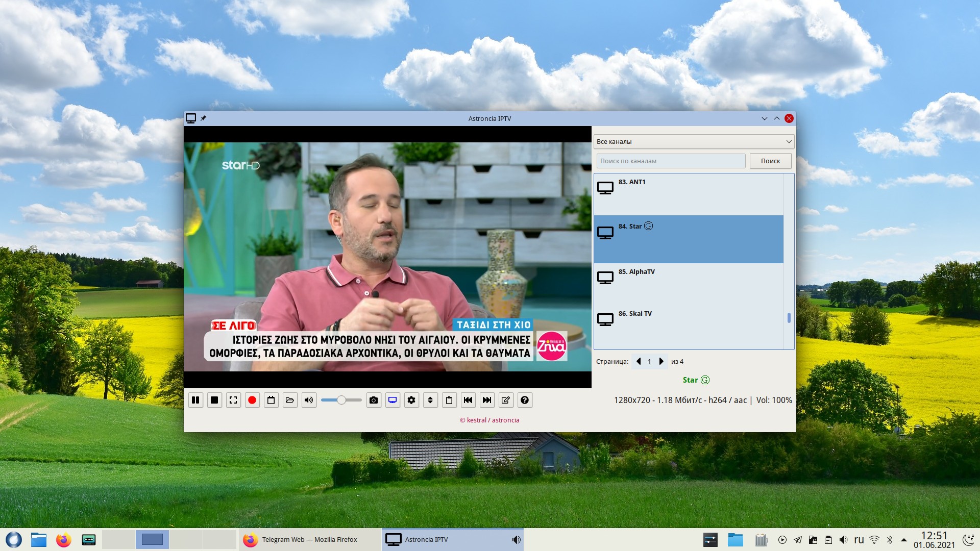Take a screenshot with camera icon
Viewport: 980px width, 551px height.
[374, 400]
